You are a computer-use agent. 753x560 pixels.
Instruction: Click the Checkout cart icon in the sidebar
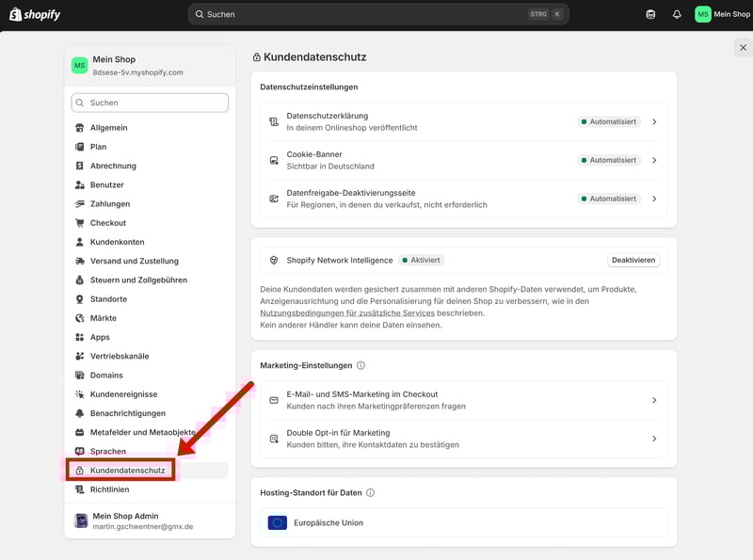tap(80, 223)
